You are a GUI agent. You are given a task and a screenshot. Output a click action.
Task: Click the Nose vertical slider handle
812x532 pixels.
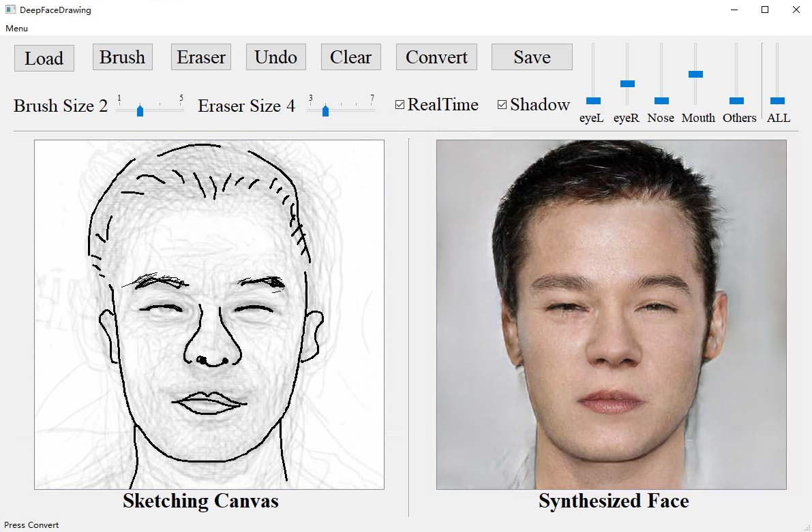661,101
